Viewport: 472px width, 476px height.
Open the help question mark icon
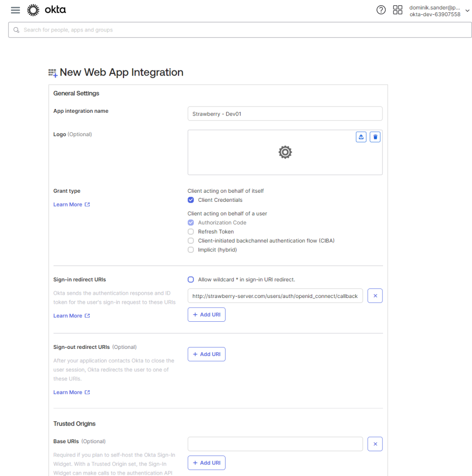[x=381, y=10]
